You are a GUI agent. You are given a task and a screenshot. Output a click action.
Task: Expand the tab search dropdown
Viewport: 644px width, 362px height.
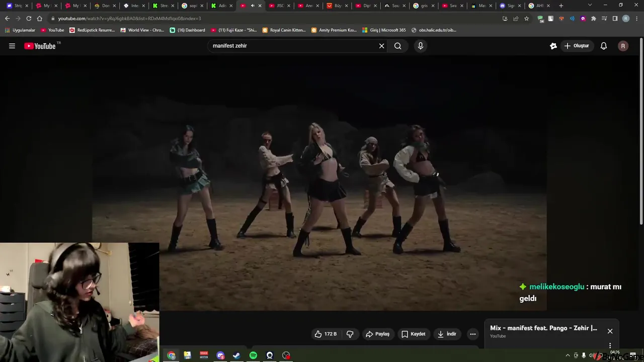point(590,5)
